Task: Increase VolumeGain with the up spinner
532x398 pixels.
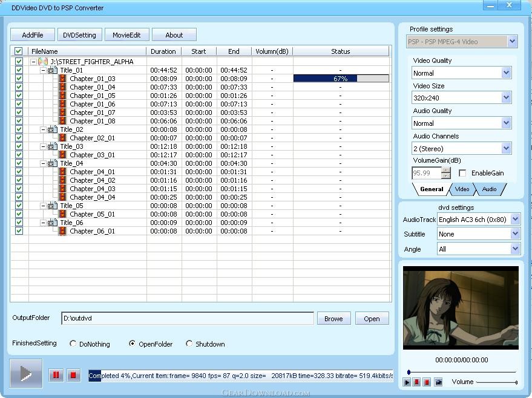Action: pyautogui.click(x=446, y=170)
